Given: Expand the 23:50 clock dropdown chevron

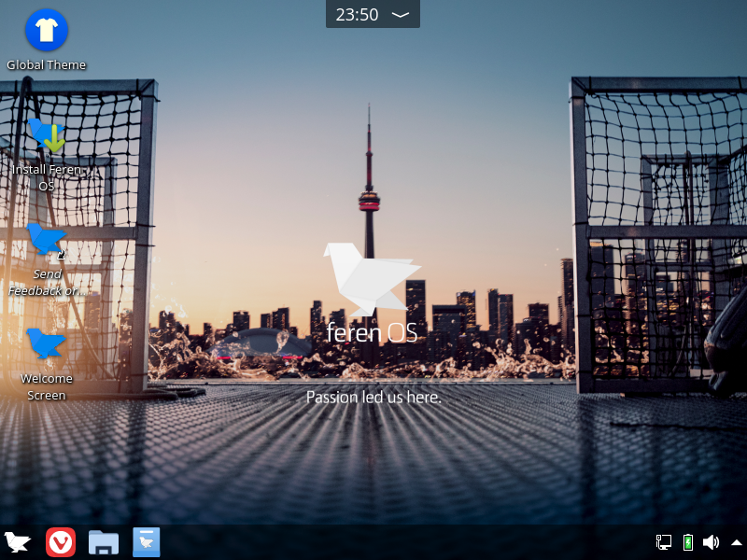Looking at the screenshot, I should click(x=401, y=15).
